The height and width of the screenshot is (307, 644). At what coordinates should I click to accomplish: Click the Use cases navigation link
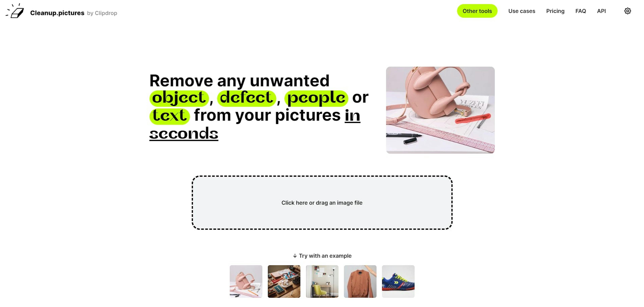point(522,11)
